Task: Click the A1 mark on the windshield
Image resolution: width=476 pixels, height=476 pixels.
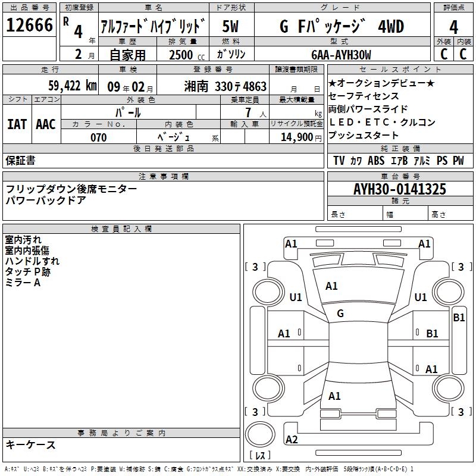Action: click(x=331, y=286)
